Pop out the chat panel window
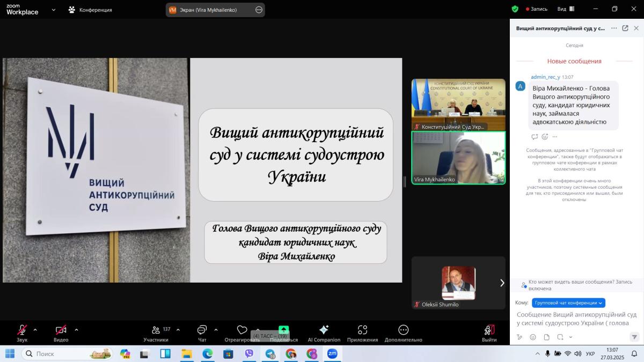The height and width of the screenshot is (362, 644). click(625, 28)
